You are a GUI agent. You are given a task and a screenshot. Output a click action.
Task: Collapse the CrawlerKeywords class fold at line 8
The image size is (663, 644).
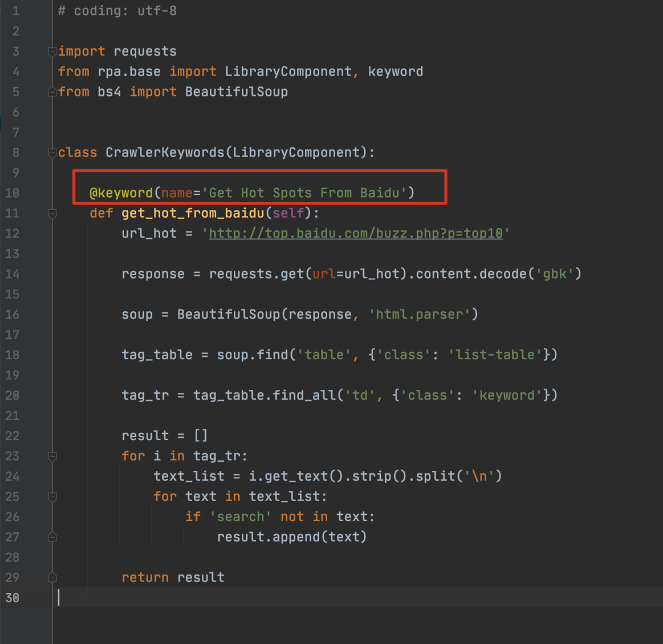pos(52,153)
